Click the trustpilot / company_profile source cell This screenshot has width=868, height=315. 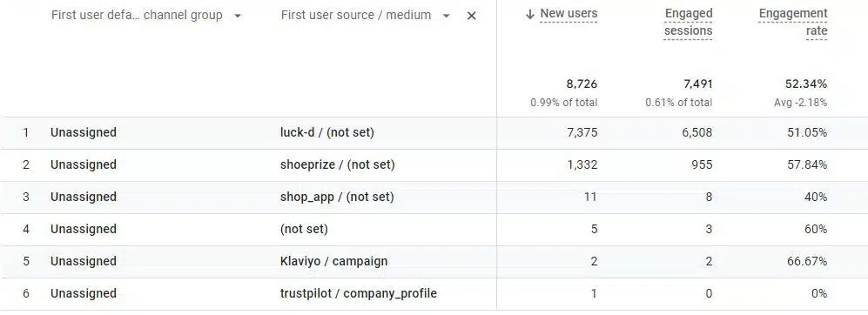pos(359,293)
